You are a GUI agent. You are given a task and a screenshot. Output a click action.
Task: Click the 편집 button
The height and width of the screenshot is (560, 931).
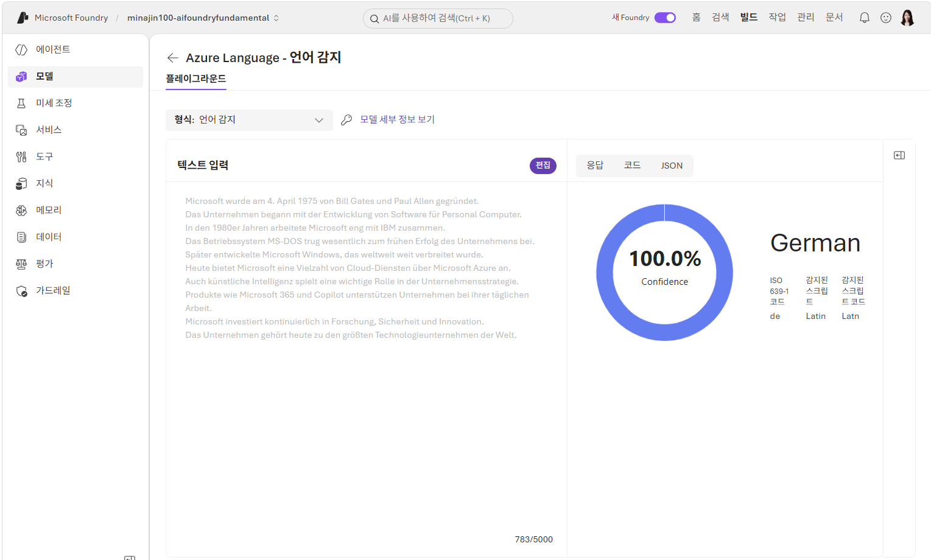coord(543,166)
